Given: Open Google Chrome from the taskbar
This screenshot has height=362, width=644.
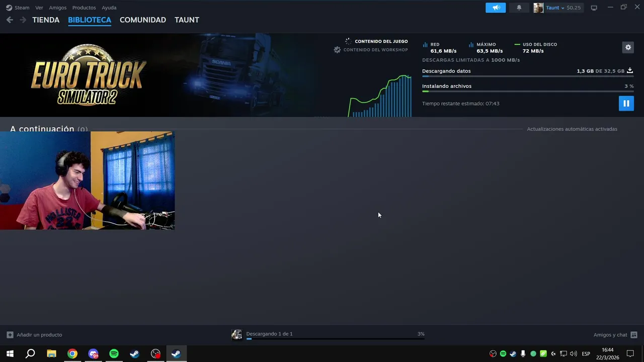Looking at the screenshot, I should click(x=72, y=354).
